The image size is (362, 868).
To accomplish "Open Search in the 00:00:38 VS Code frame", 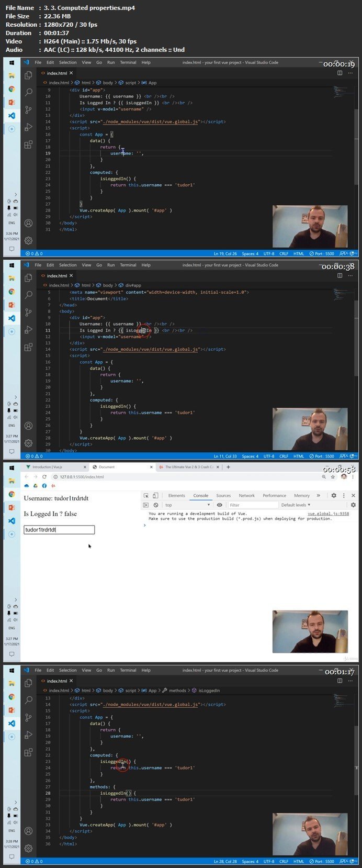I will point(29,295).
